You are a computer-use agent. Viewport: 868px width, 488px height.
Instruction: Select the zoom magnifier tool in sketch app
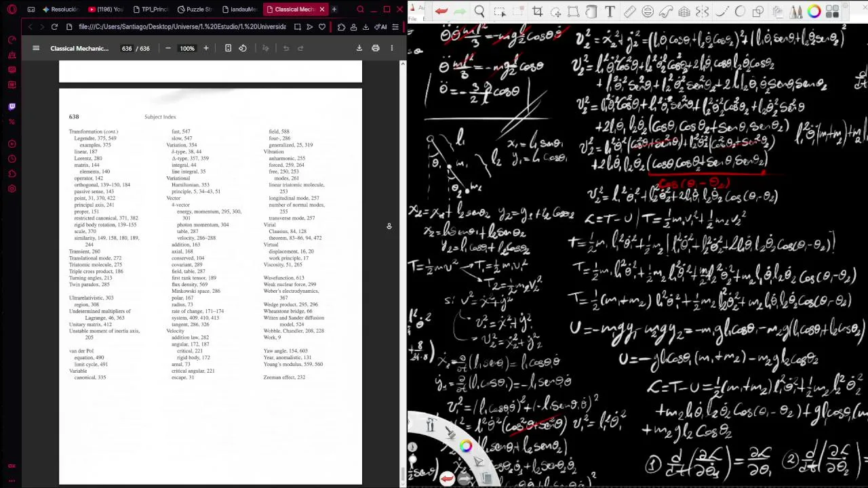[x=479, y=12]
